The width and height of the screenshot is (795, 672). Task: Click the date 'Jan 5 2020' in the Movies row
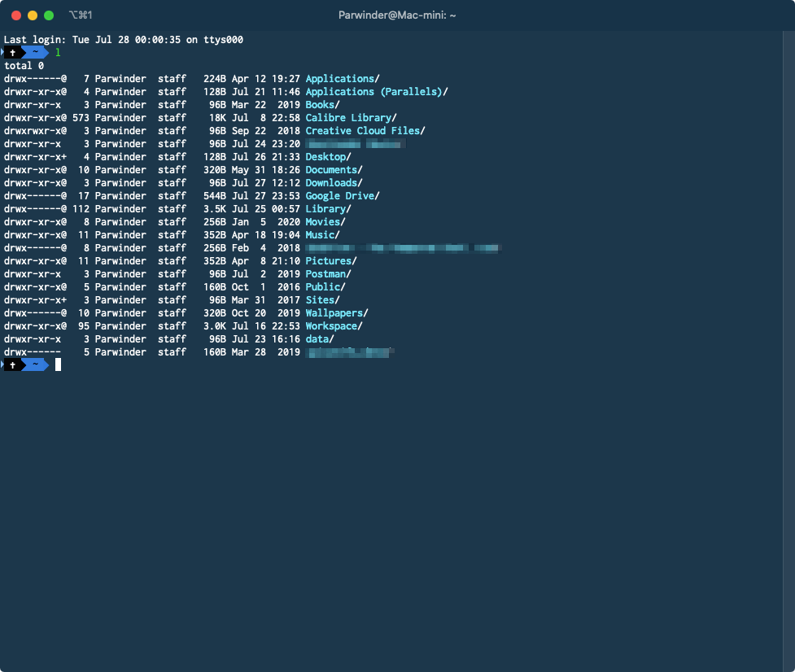pyautogui.click(x=265, y=222)
